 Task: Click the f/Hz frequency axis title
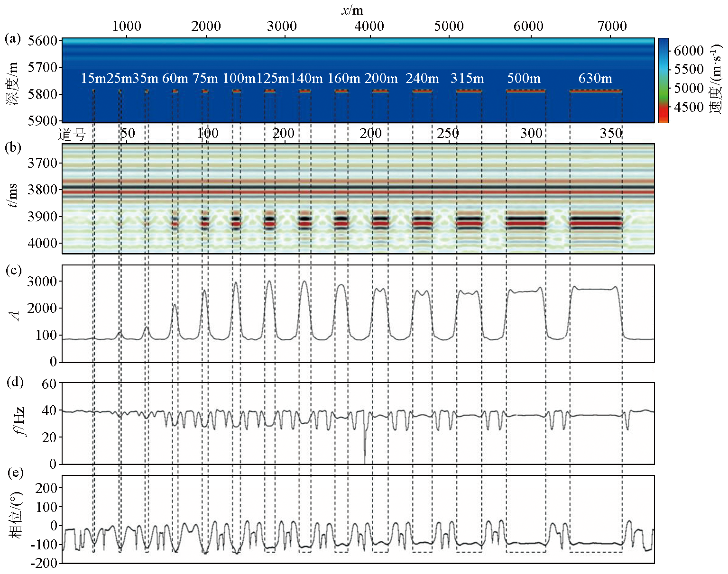coord(18,421)
